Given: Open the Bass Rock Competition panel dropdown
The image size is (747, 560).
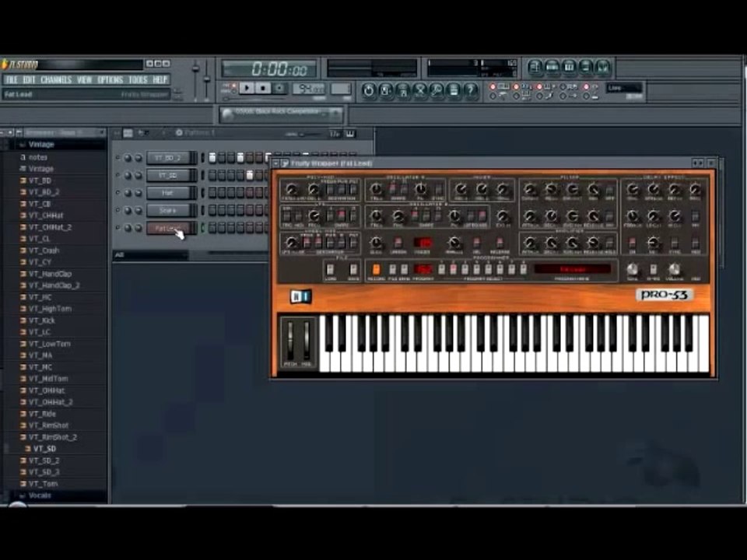Looking at the screenshot, I should (336, 114).
